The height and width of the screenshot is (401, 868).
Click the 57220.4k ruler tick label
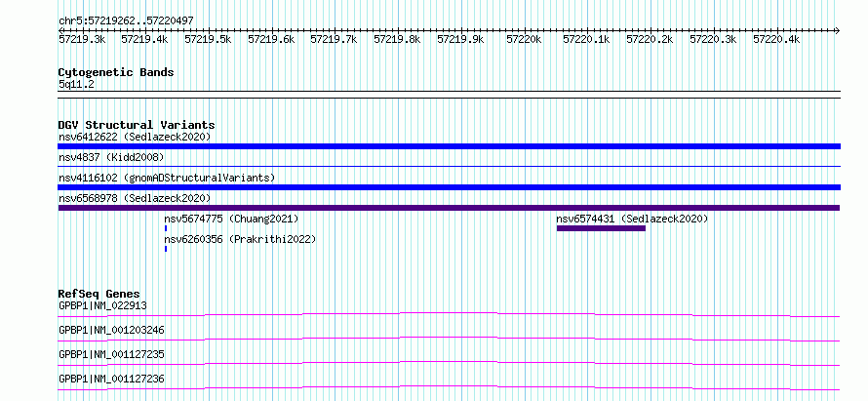[776, 39]
